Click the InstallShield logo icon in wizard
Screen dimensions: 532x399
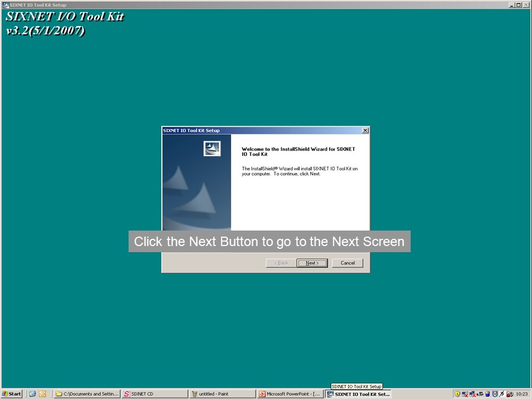click(x=212, y=149)
